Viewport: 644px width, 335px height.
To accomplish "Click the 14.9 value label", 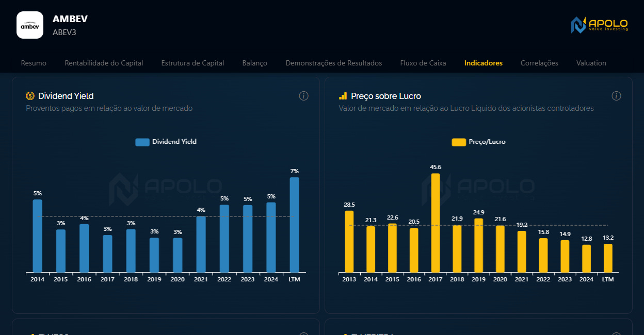I will click(x=565, y=234).
